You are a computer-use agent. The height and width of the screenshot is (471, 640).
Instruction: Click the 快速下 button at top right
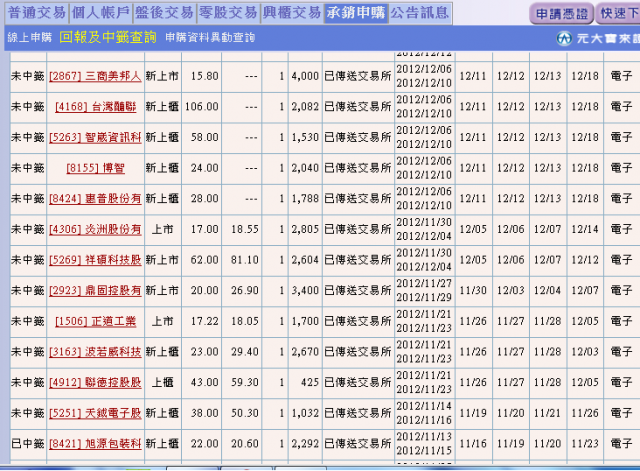click(618, 14)
